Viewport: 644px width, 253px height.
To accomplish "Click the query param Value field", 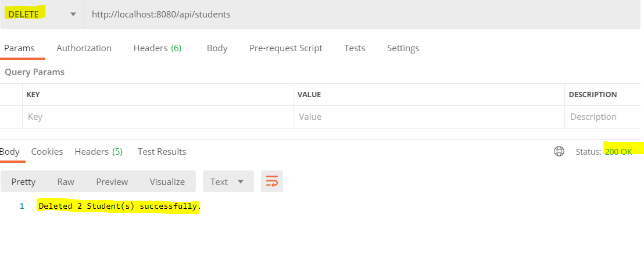I will click(428, 117).
